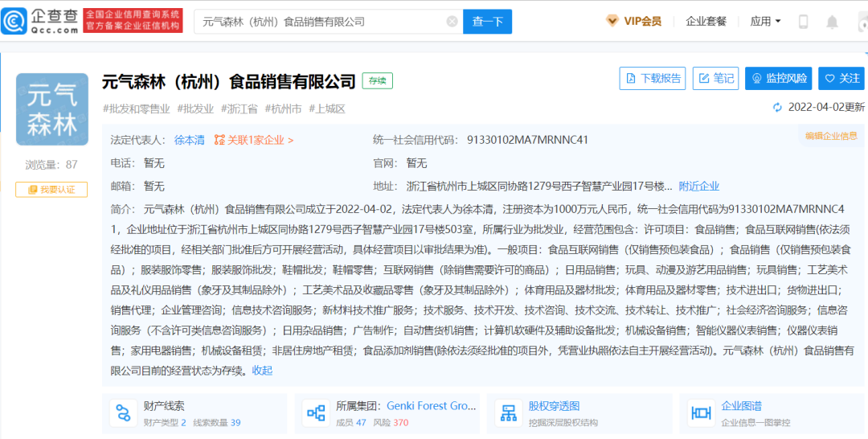This screenshot has height=439, width=868.
Task: Click the 元气森林 company logo thumbnail
Action: pos(52,109)
